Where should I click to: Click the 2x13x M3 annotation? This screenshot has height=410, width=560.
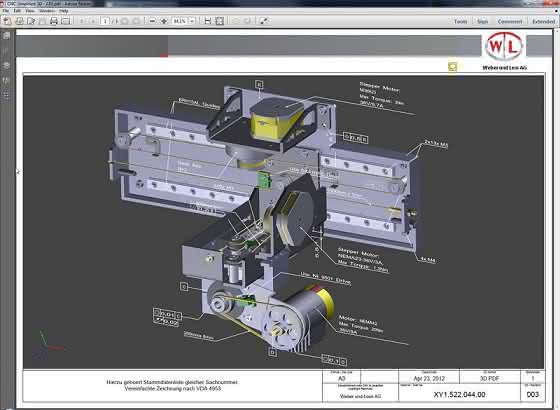[436, 144]
